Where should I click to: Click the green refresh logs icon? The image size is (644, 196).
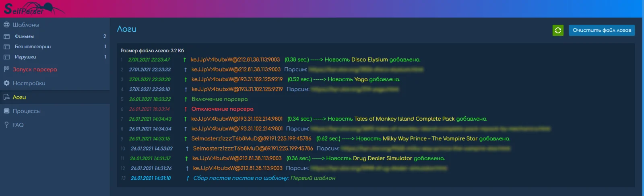[558, 30]
